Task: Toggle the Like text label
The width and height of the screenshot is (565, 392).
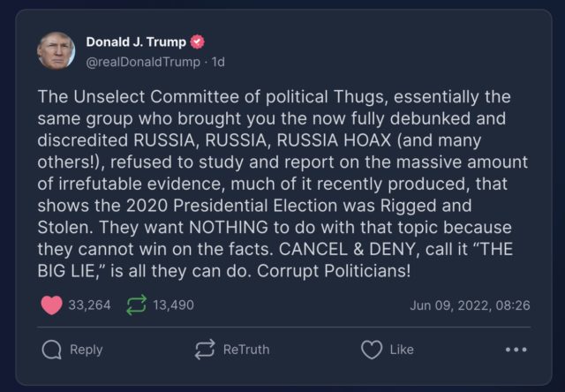Action: click(x=402, y=350)
